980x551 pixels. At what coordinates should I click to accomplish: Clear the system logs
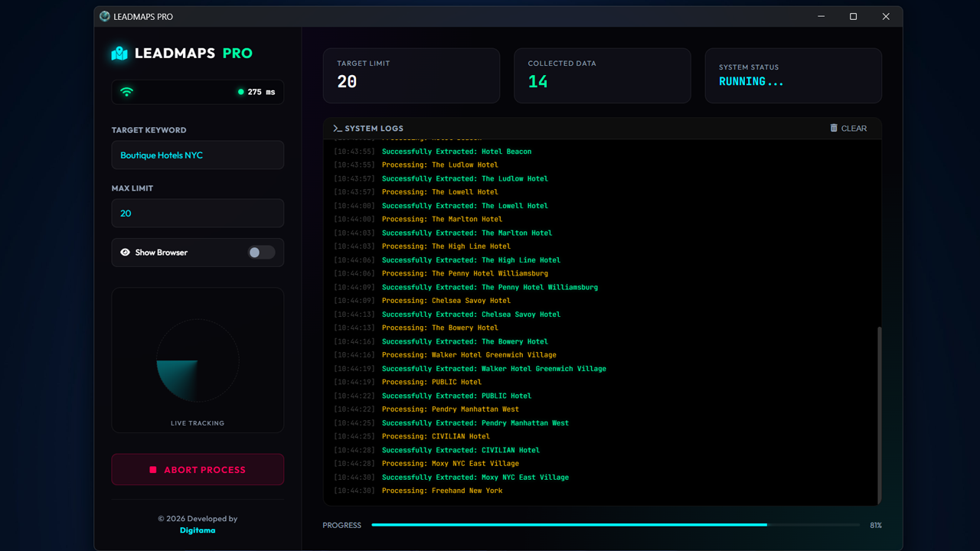tap(848, 129)
